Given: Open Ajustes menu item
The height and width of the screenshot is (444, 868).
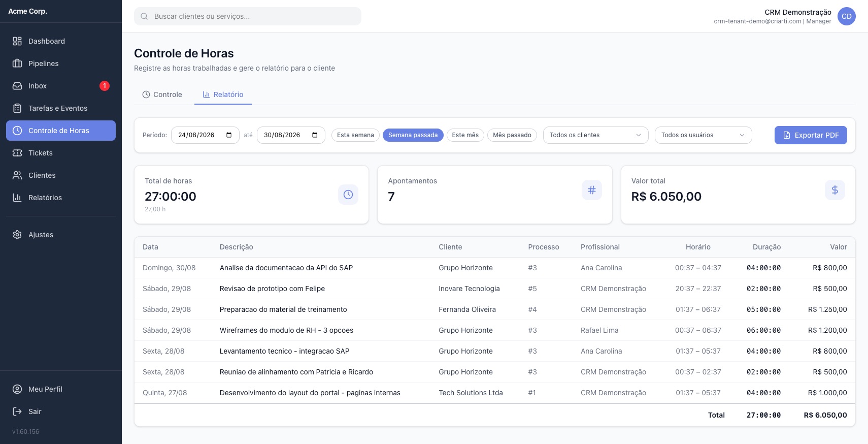Looking at the screenshot, I should click(x=61, y=235).
